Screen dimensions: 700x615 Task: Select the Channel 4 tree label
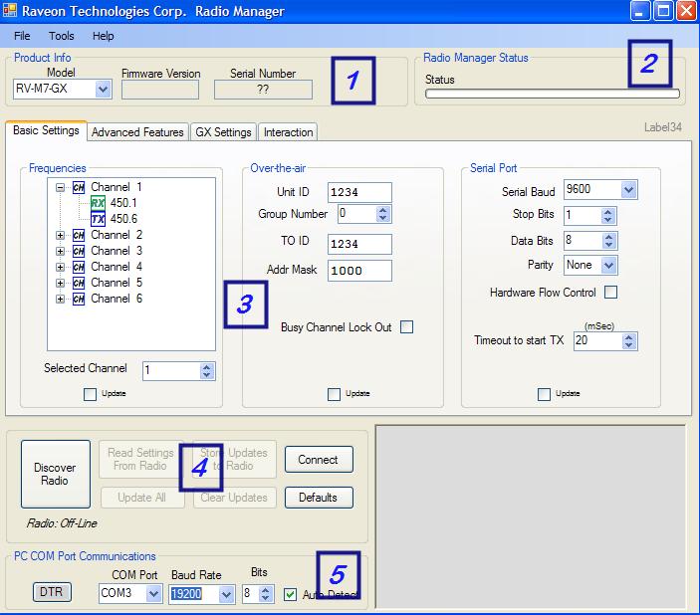(x=117, y=268)
